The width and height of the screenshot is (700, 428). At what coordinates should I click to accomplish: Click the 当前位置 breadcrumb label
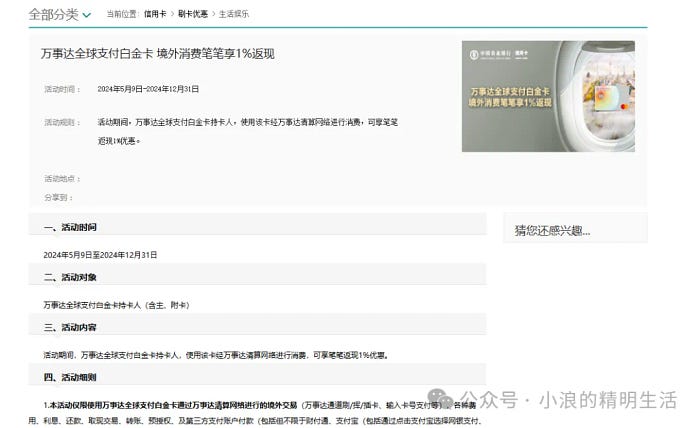123,14
